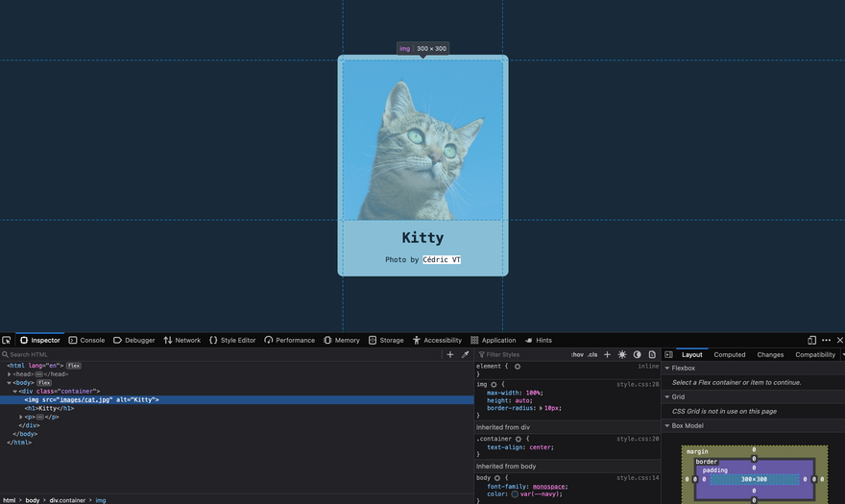This screenshot has height=504, width=845.
Task: Expand the border-radius shorthand property
Action: 542,408
